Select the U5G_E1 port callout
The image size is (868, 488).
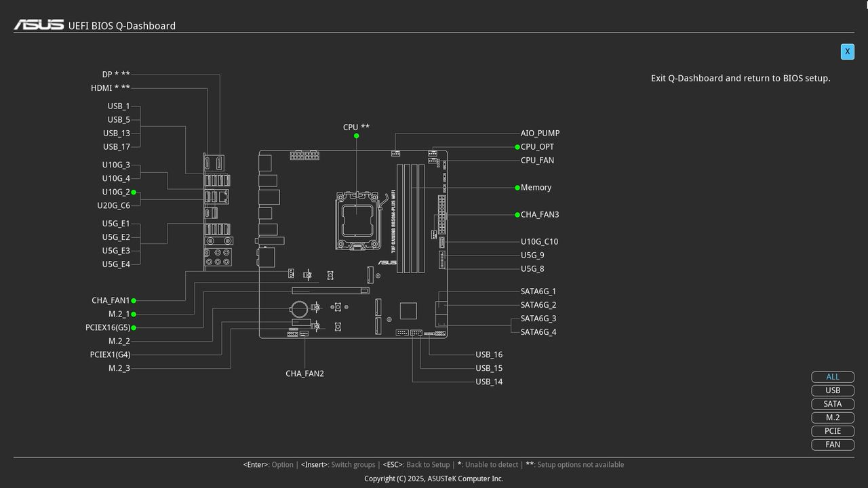(x=118, y=223)
